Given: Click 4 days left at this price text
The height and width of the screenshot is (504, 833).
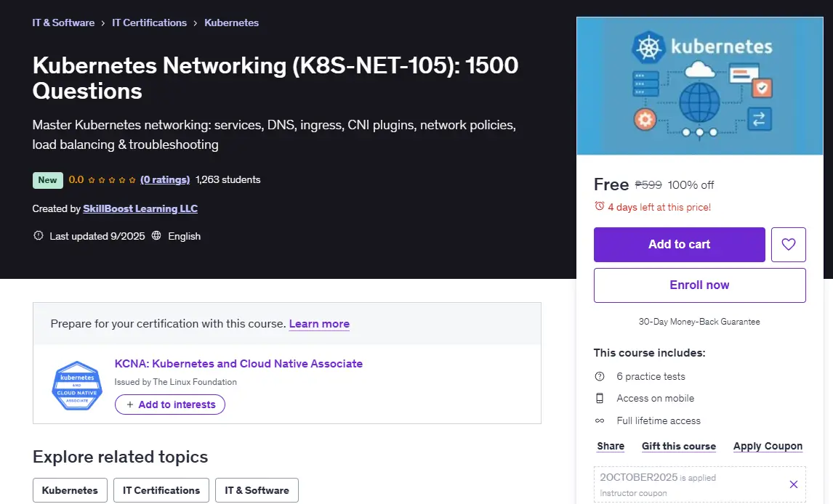Looking at the screenshot, I should 659,207.
